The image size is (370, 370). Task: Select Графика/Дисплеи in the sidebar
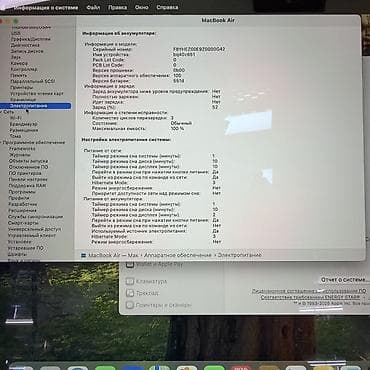pos(31,39)
